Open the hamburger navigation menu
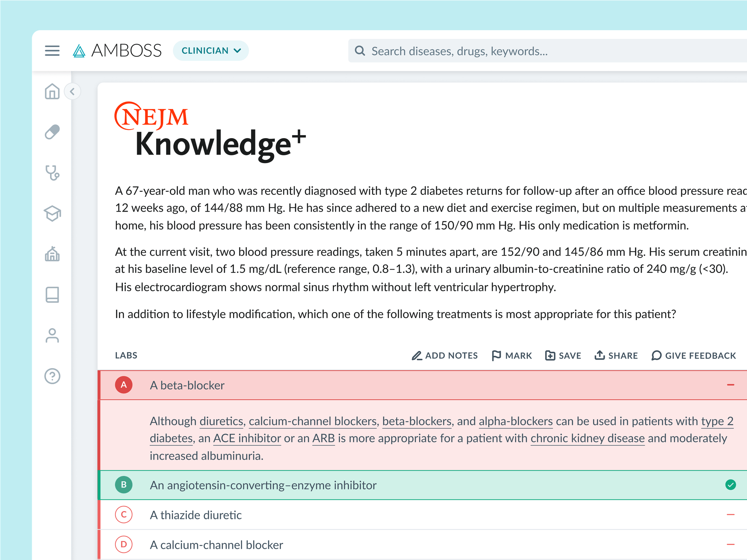Viewport: 747px width, 560px height. 52,50
